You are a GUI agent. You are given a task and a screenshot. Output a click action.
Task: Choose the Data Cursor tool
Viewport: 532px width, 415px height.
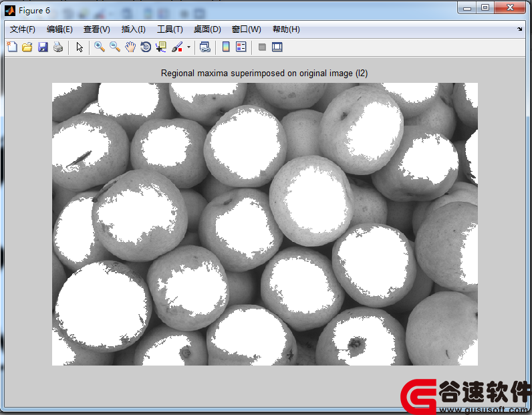pos(161,47)
